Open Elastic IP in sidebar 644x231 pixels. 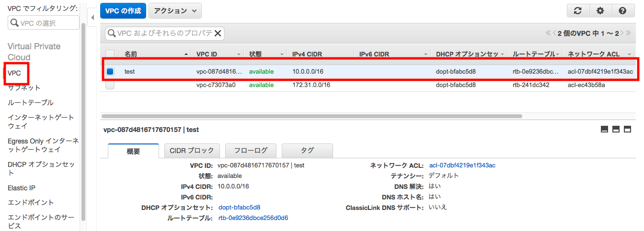pos(22,188)
